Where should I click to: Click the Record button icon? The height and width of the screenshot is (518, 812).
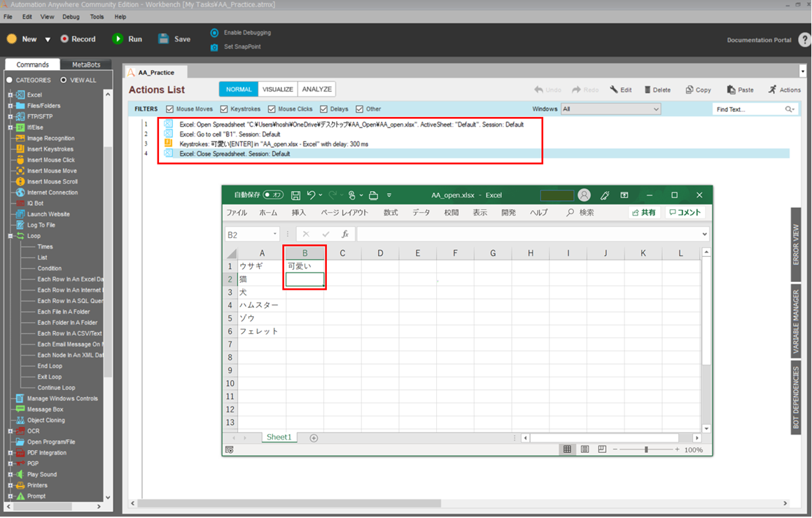pos(64,39)
